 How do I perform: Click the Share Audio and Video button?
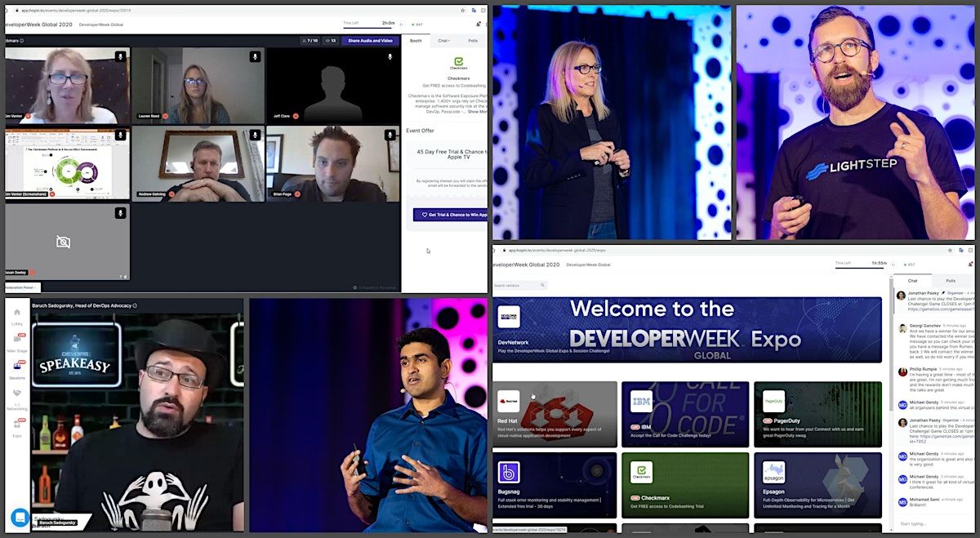pos(370,40)
